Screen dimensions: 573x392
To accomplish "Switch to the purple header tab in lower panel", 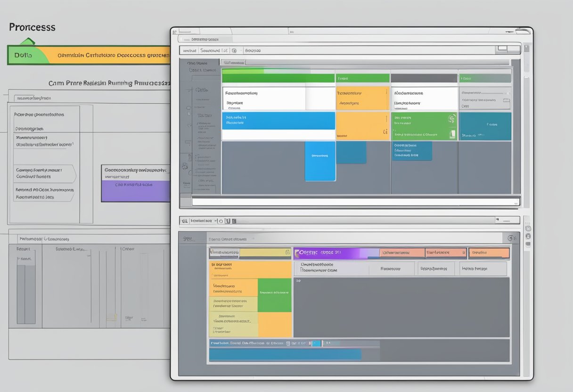I will pyautogui.click(x=336, y=253).
